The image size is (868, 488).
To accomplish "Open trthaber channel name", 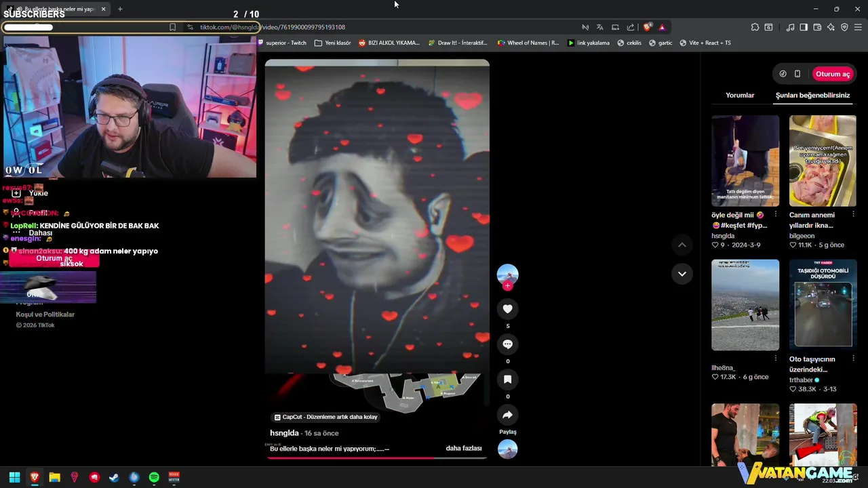I will point(801,380).
